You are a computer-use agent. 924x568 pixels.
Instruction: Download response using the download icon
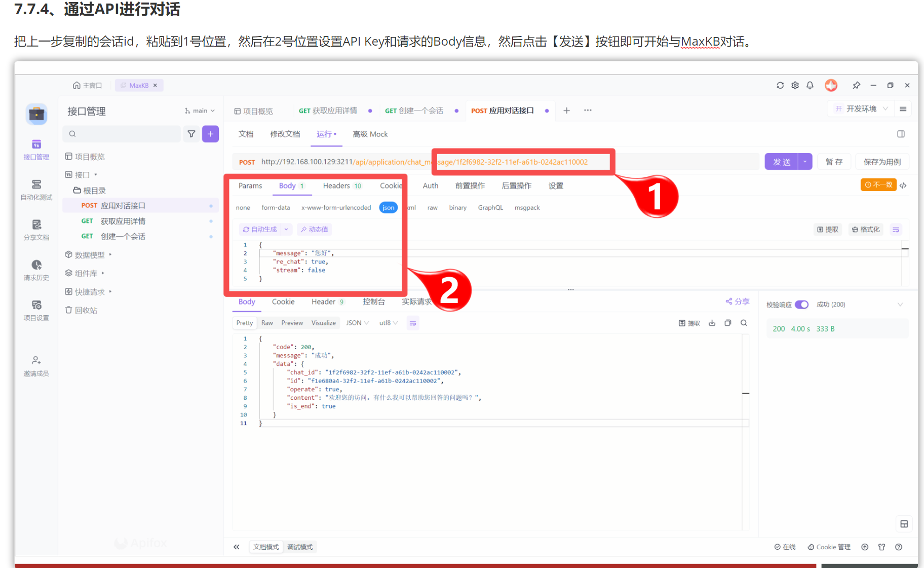[x=712, y=323]
